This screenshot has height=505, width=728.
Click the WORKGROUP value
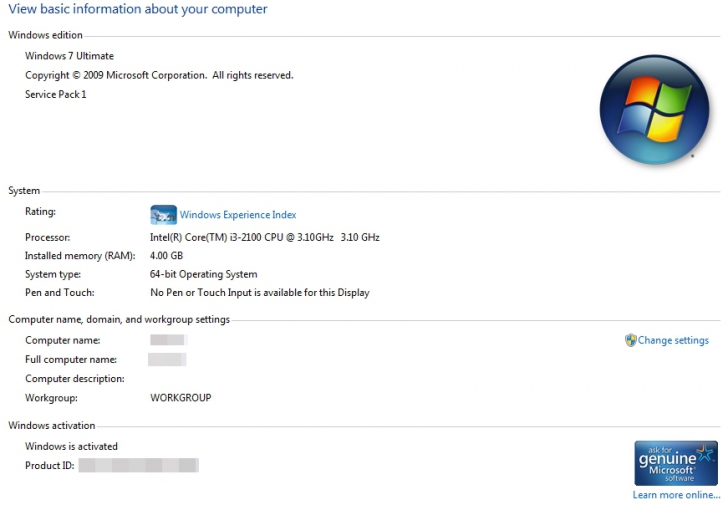[181, 398]
